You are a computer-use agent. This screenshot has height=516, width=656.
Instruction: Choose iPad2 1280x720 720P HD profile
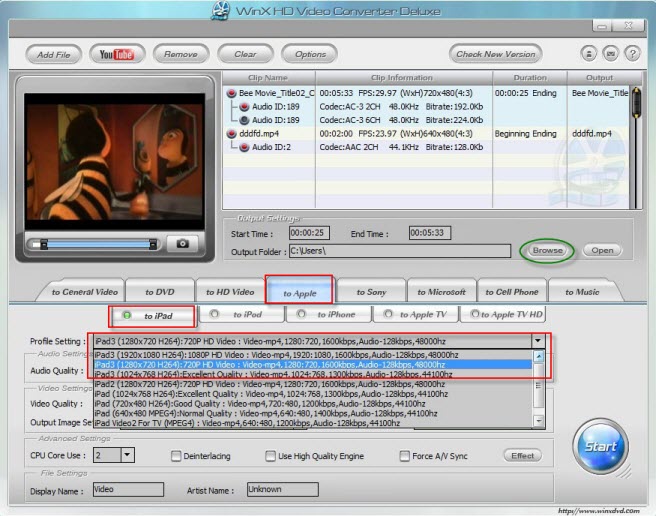[x=313, y=384]
